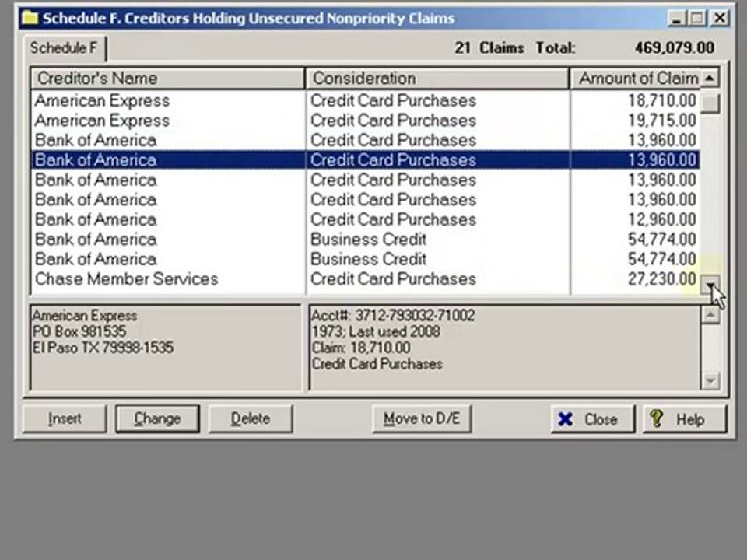The width and height of the screenshot is (747, 560).
Task: Select the Chase Member Services row
Action: (366, 279)
